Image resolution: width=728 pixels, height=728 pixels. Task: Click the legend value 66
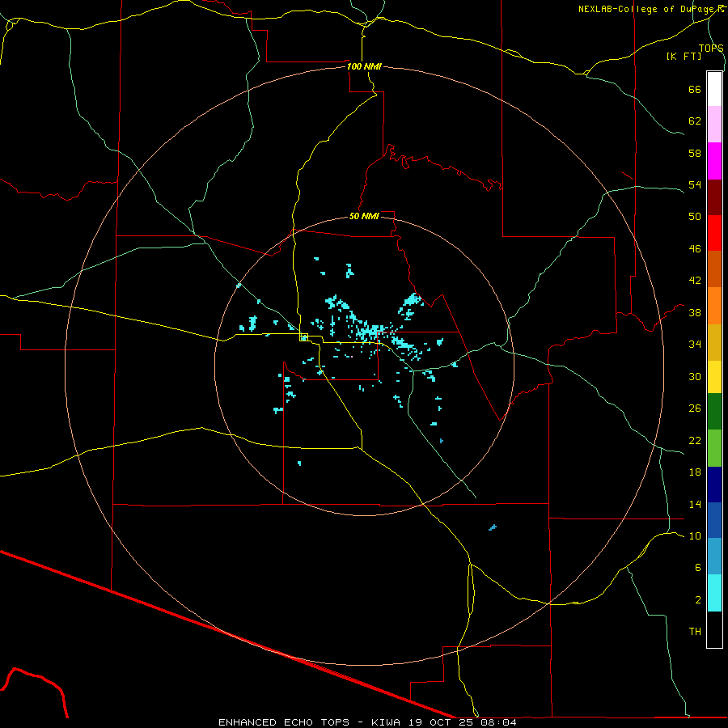[x=695, y=89]
